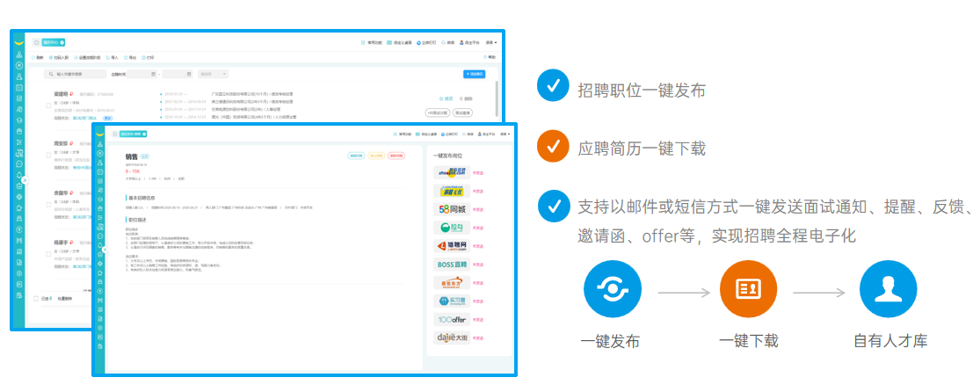
Task: Click the 批量删除 link at list bottom
Action: pos(64,298)
